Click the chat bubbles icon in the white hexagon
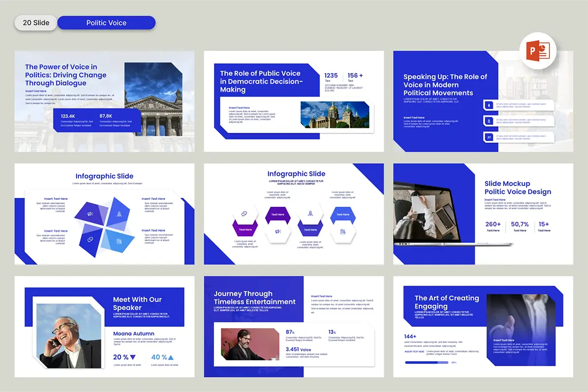The width and height of the screenshot is (588, 392). pyautogui.click(x=245, y=214)
